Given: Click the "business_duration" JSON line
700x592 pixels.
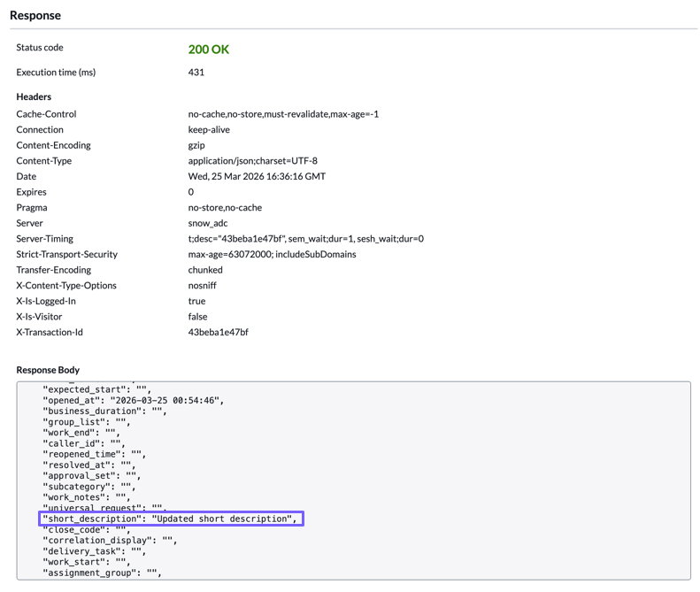Looking at the screenshot, I should click(x=104, y=411).
